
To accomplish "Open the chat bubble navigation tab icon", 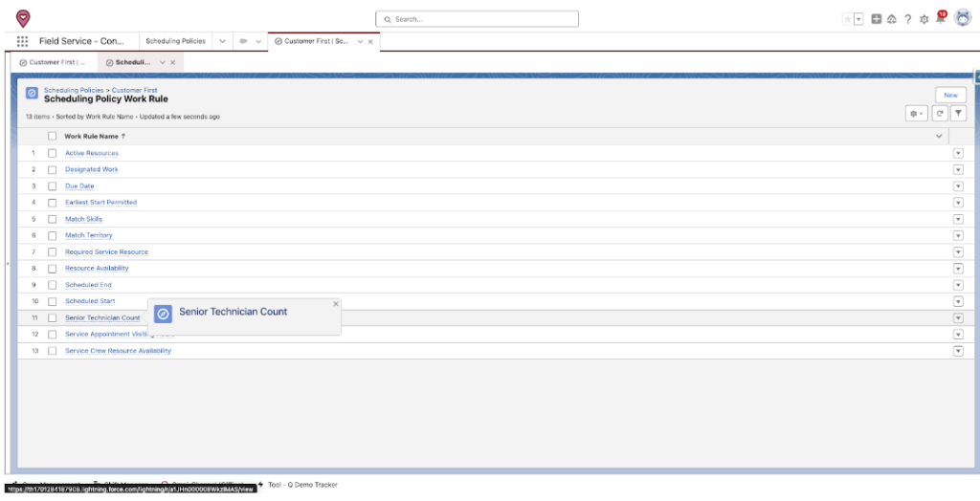I will 243,41.
